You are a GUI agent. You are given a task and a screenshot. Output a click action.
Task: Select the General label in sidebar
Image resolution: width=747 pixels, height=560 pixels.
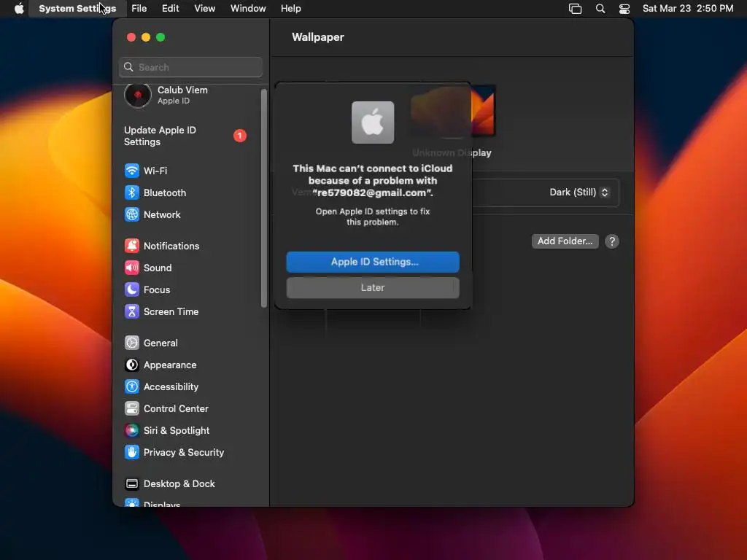(160, 343)
